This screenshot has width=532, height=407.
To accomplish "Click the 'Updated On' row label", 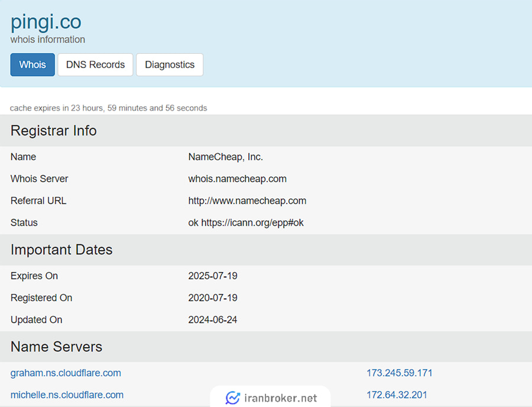I will point(36,320).
